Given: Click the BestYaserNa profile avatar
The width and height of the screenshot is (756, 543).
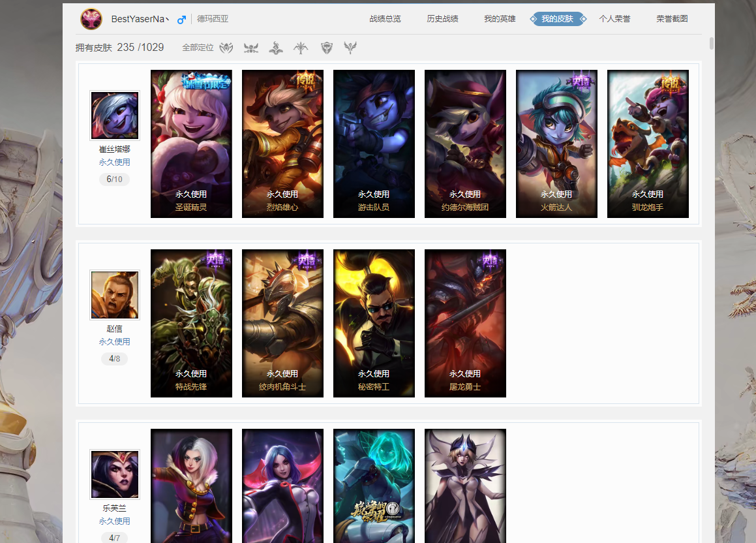Looking at the screenshot, I should [91, 20].
